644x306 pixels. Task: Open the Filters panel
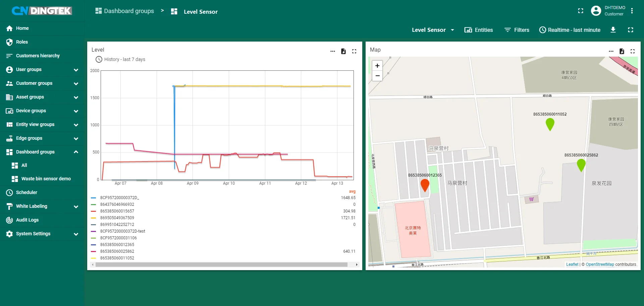click(517, 30)
